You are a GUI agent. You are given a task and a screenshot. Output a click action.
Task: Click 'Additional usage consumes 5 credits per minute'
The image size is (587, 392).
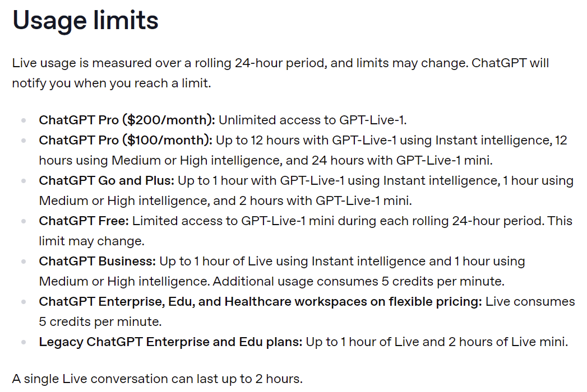tap(359, 282)
